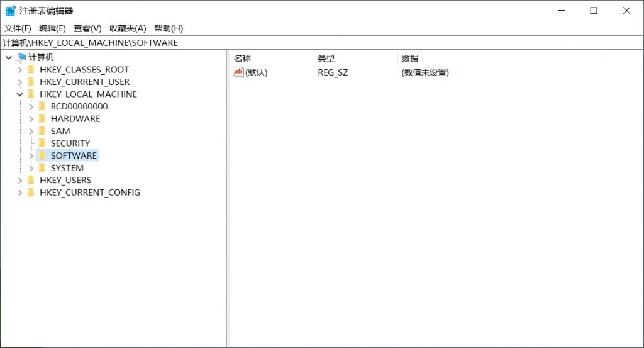Select the SOFTWARE key label
This screenshot has height=348, width=644.
pos(74,155)
